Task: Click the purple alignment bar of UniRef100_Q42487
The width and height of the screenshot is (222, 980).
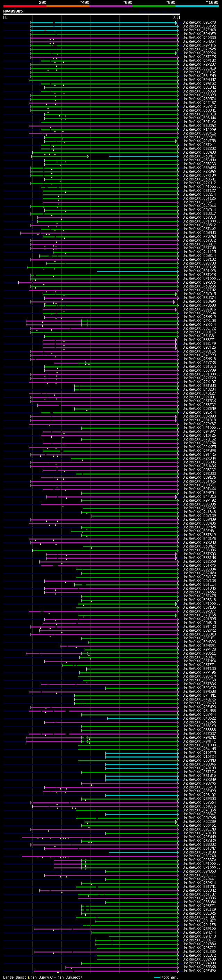Action: click(104, 103)
